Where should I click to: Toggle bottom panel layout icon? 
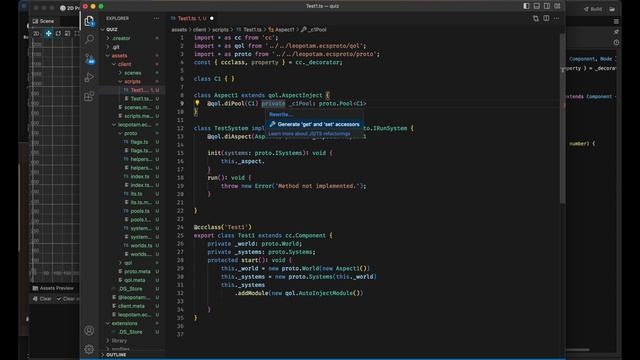point(537,6)
